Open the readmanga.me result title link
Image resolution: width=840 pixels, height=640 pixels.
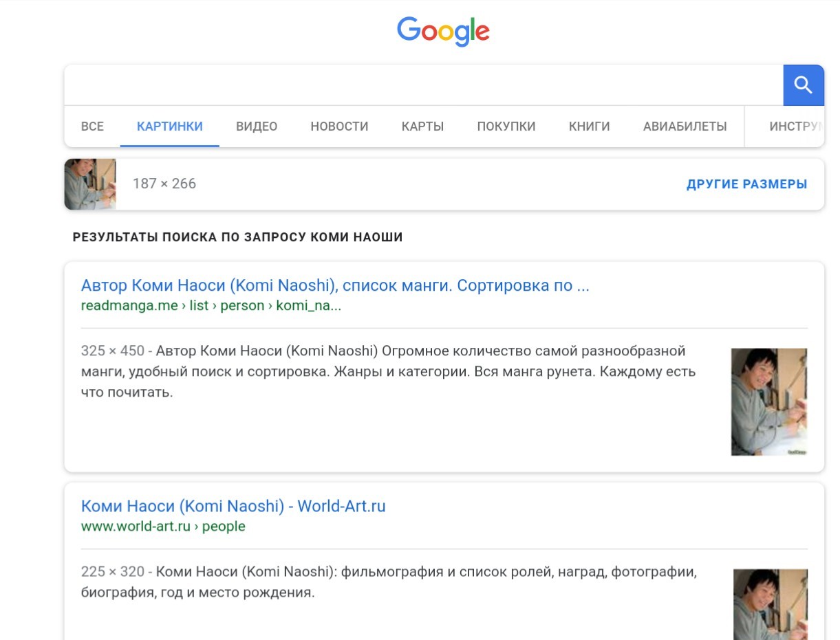tap(334, 285)
